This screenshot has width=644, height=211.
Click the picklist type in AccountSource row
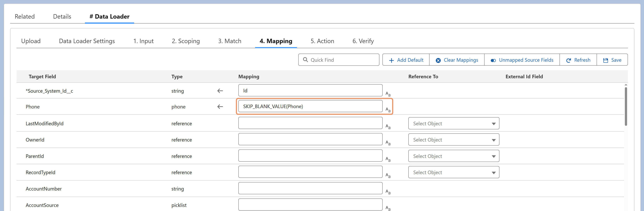pyautogui.click(x=179, y=205)
